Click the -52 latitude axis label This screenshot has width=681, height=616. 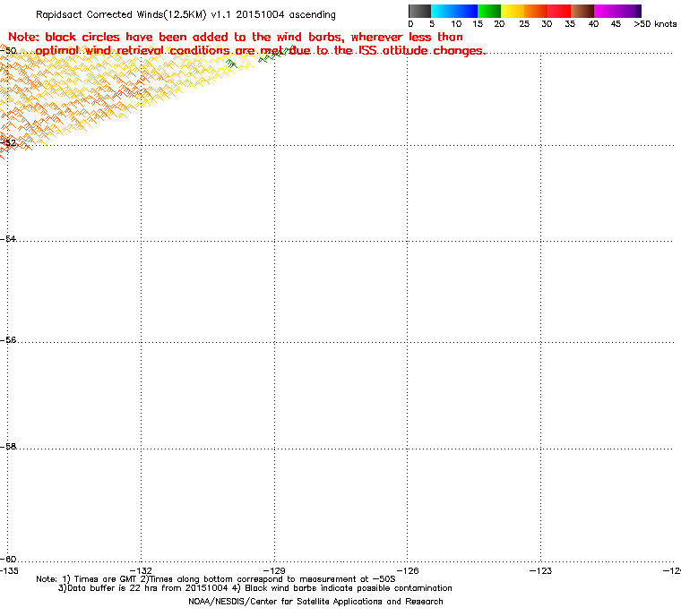click(x=8, y=143)
